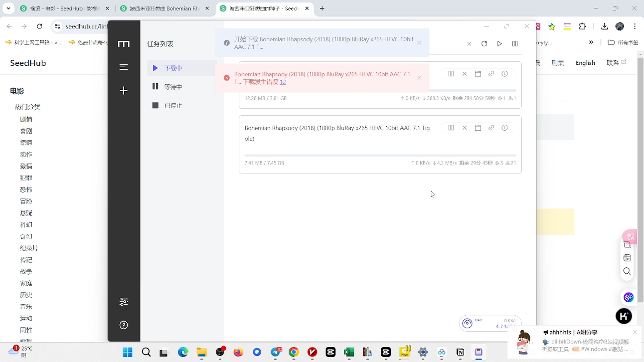Expand the bookmarks overflow chevron
644x362 pixels.
(591, 42)
